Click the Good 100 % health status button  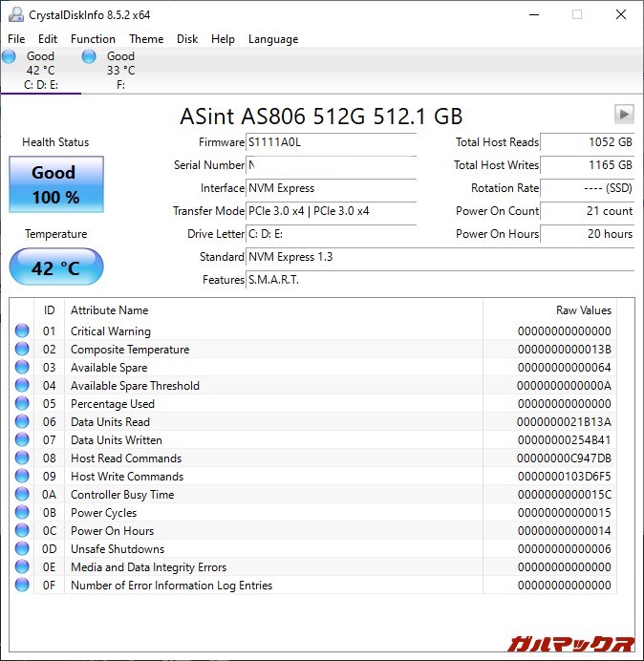55,185
